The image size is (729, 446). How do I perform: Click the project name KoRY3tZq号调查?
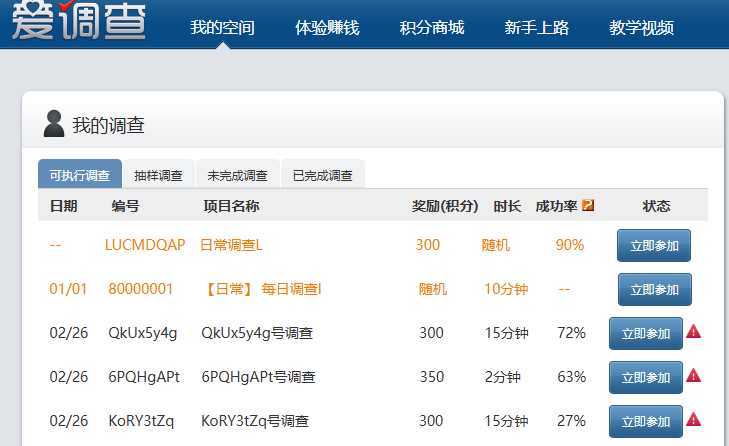click(x=255, y=421)
